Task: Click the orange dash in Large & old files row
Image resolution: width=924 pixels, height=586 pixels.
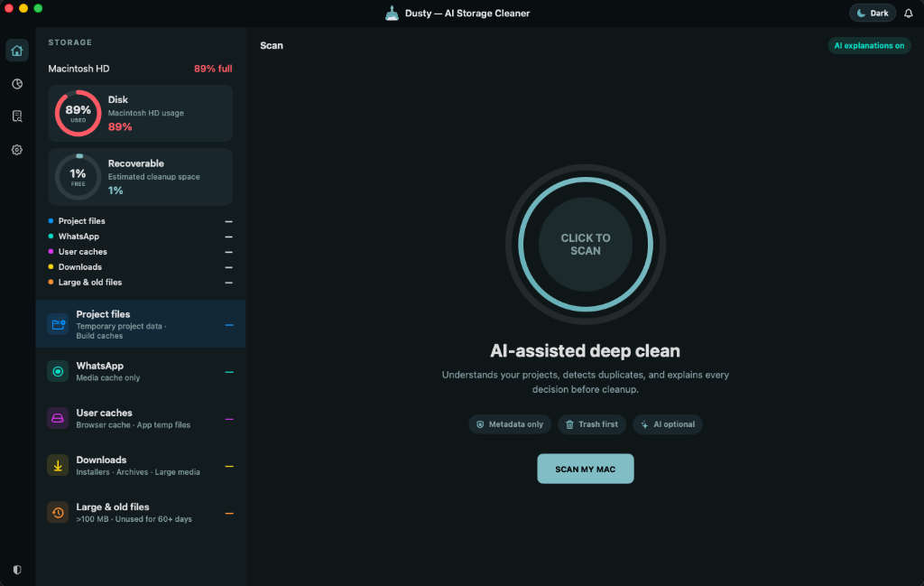Action: (229, 514)
